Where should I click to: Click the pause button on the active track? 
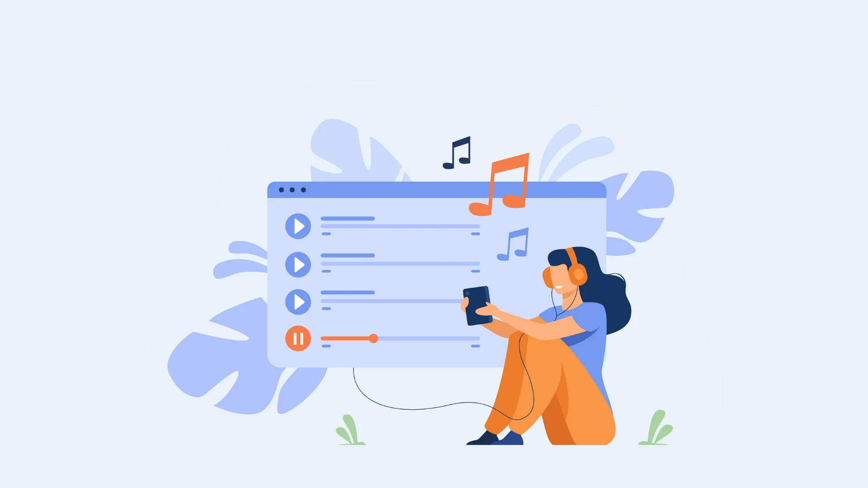298,338
